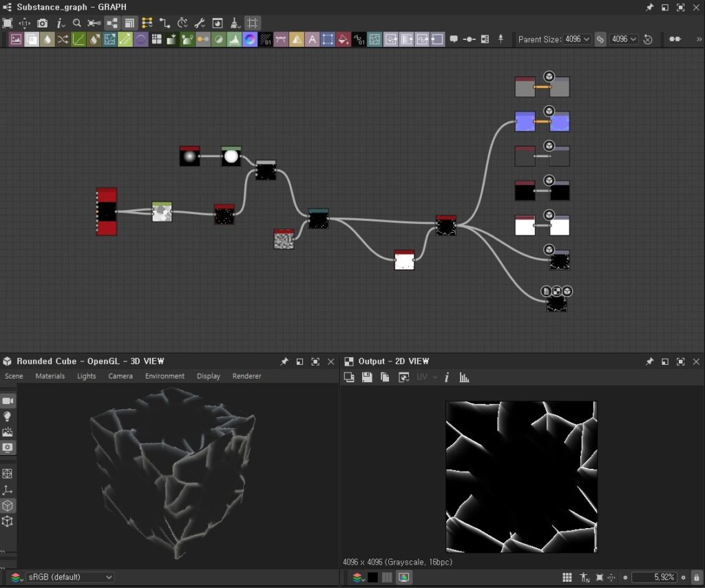Image resolution: width=705 pixels, height=588 pixels.
Task: Open the Environment menu in 3D view
Action: [165, 376]
